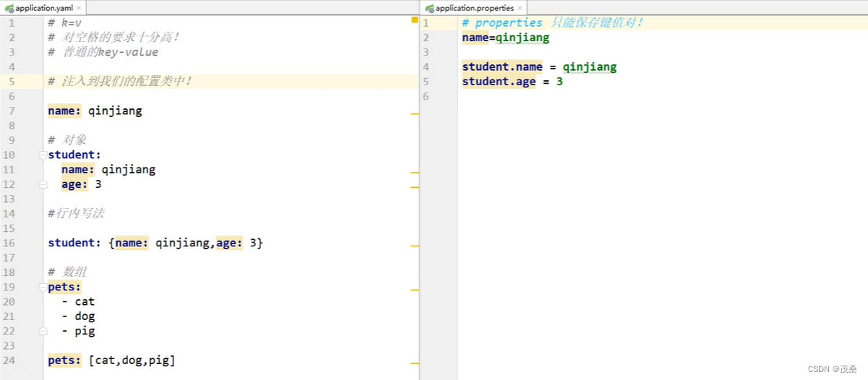Click the '- pig' list item
The height and width of the screenshot is (380, 868).
point(78,331)
